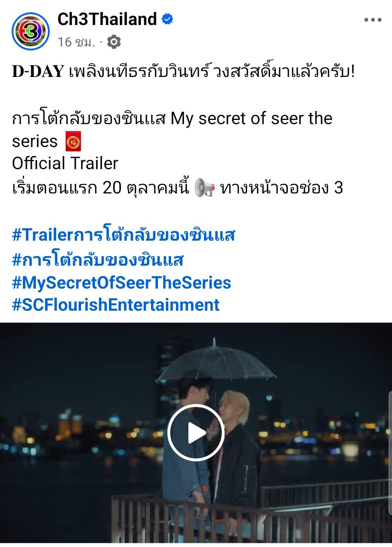
Task: Open hashtag #MySecretOfSeerTheSeries
Action: coord(122,282)
